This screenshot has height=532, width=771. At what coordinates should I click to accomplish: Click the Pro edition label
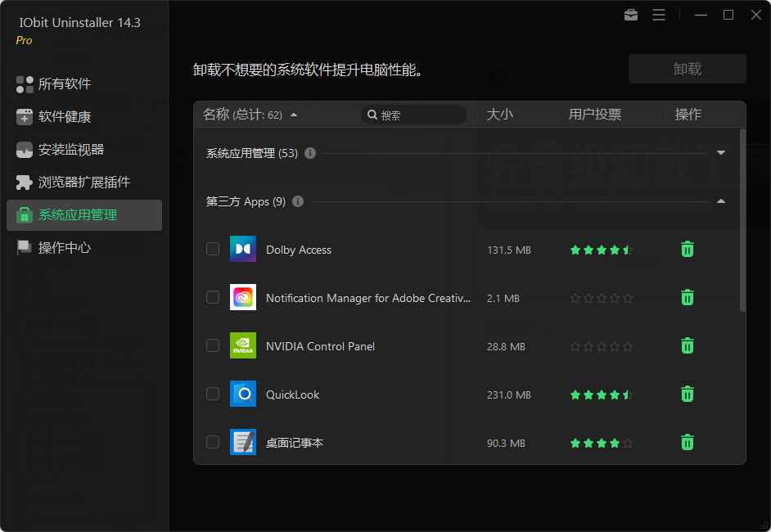(x=24, y=40)
